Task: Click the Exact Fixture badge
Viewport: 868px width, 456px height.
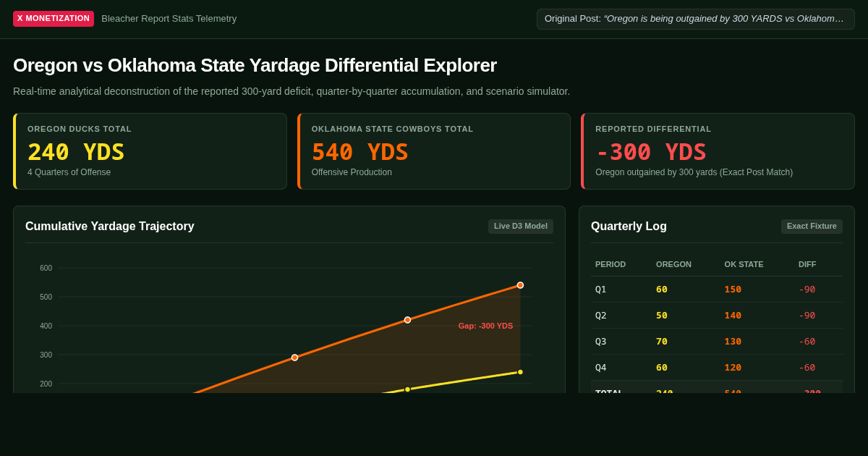Action: coord(812,227)
